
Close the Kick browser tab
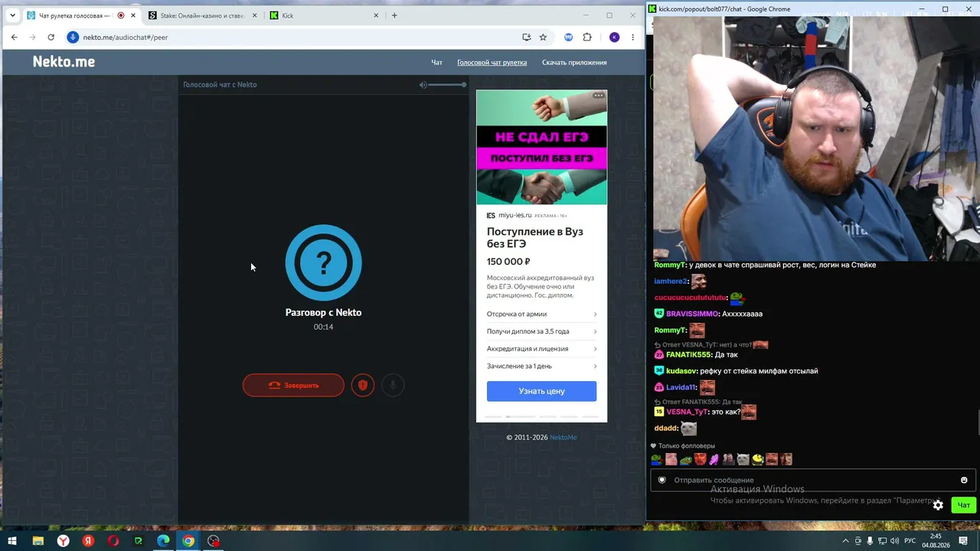(376, 15)
